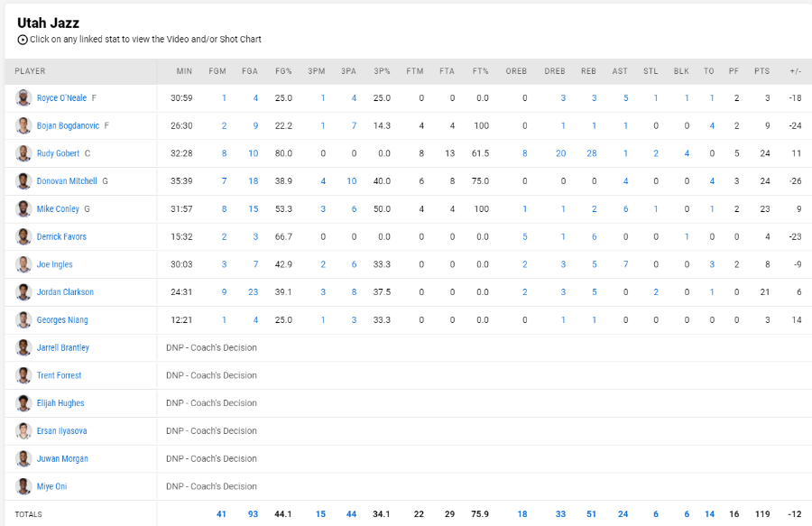Open Trent Forrest's player page
This screenshot has width=812, height=526.
coord(59,375)
